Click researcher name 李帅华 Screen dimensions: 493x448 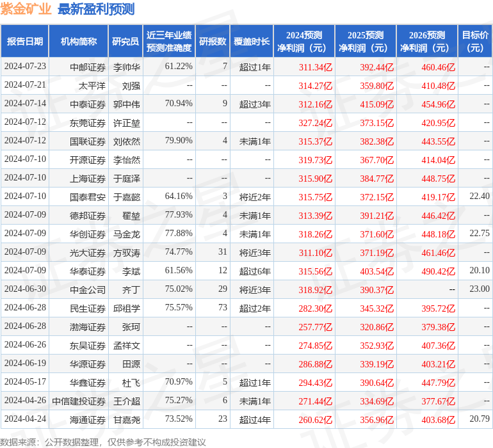[127, 67]
